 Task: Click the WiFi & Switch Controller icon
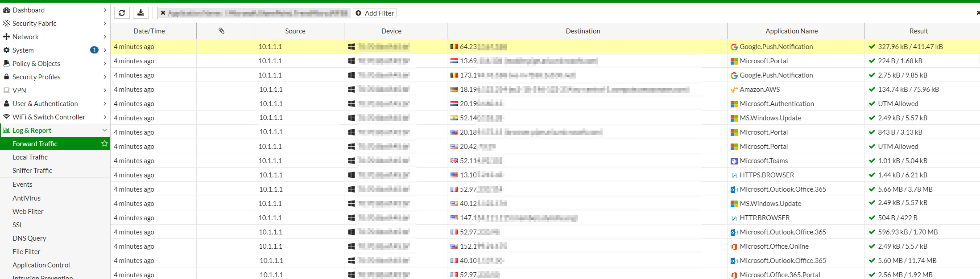point(6,117)
